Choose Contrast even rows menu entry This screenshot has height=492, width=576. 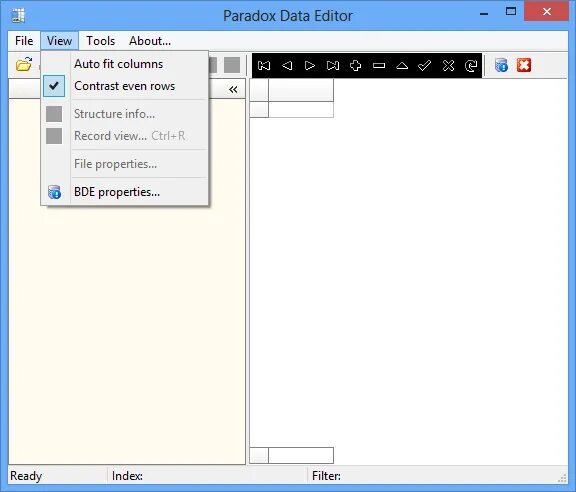click(125, 86)
